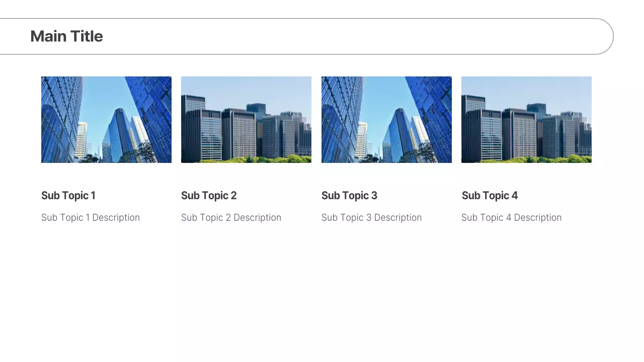Select the "Sub Topic 1 Description" text
This screenshot has height=362, width=644.
point(91,218)
